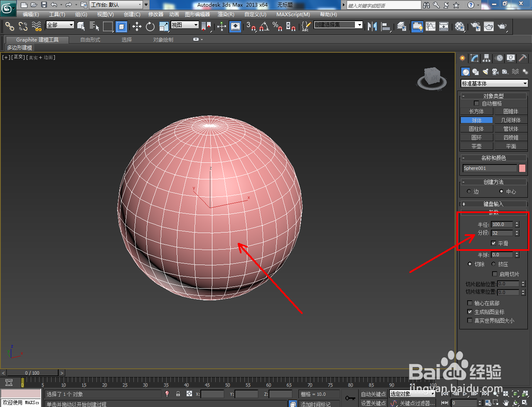Toggle the Percent Snap button
The width and height of the screenshot is (532, 407).
pos(277,27)
